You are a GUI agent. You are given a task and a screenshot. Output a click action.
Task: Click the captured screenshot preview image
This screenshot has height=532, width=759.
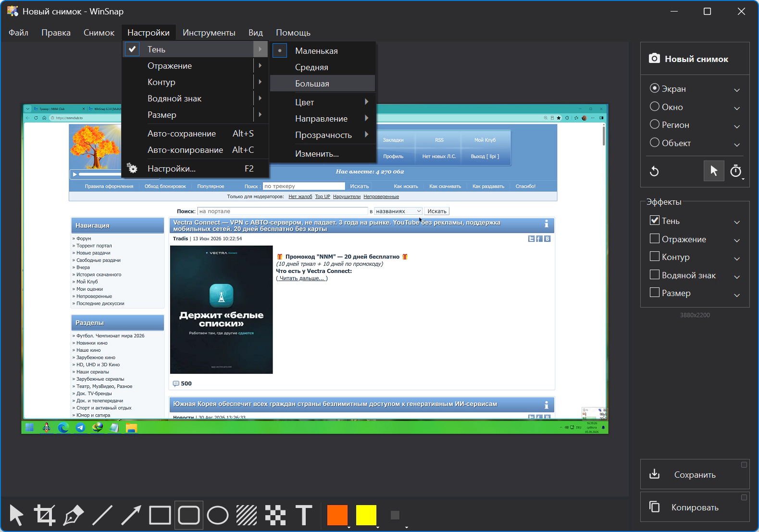(315, 269)
